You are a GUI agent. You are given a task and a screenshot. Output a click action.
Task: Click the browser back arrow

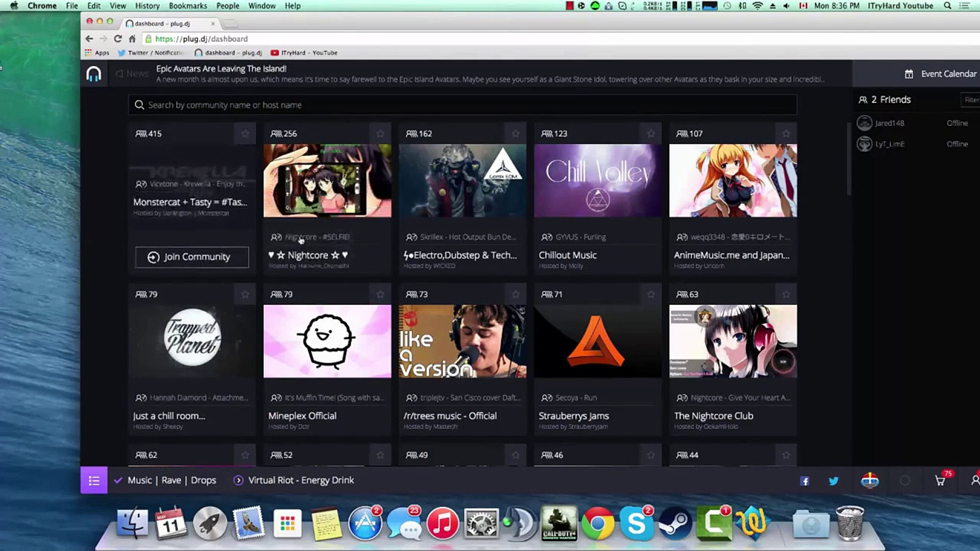click(89, 39)
